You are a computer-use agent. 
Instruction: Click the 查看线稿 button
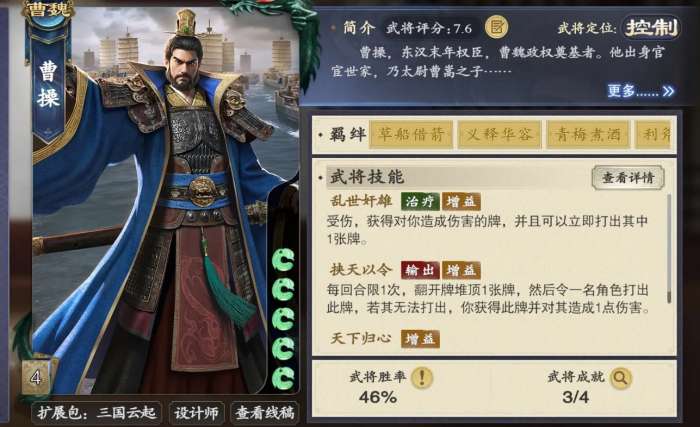click(265, 412)
